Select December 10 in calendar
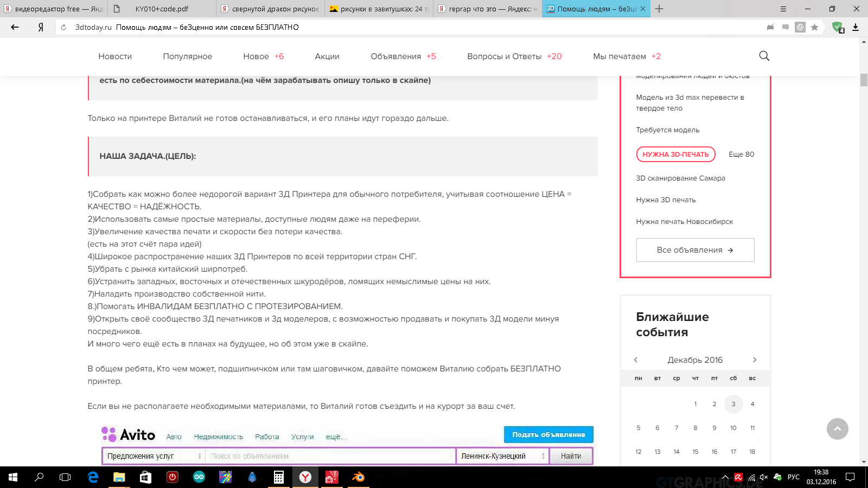 [733, 428]
